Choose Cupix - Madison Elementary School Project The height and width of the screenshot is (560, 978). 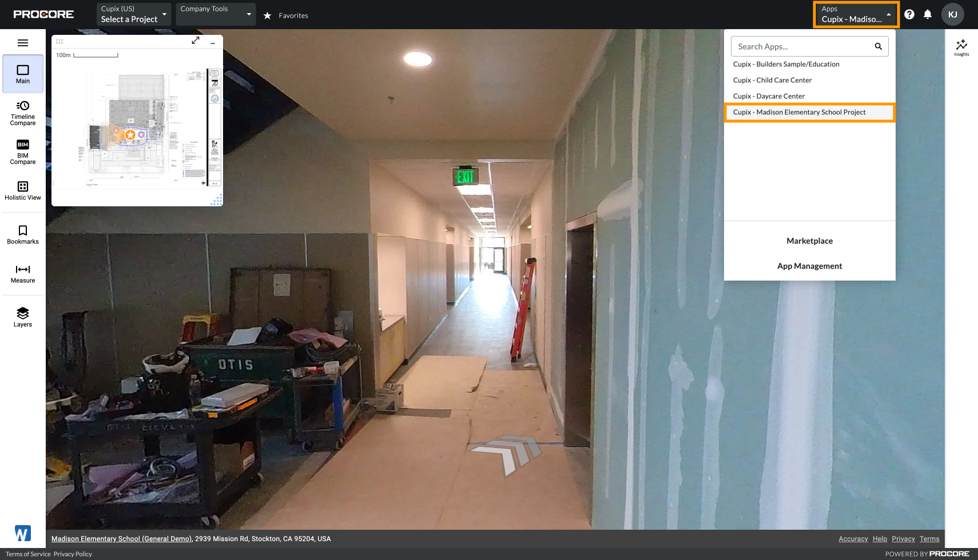[x=809, y=112]
